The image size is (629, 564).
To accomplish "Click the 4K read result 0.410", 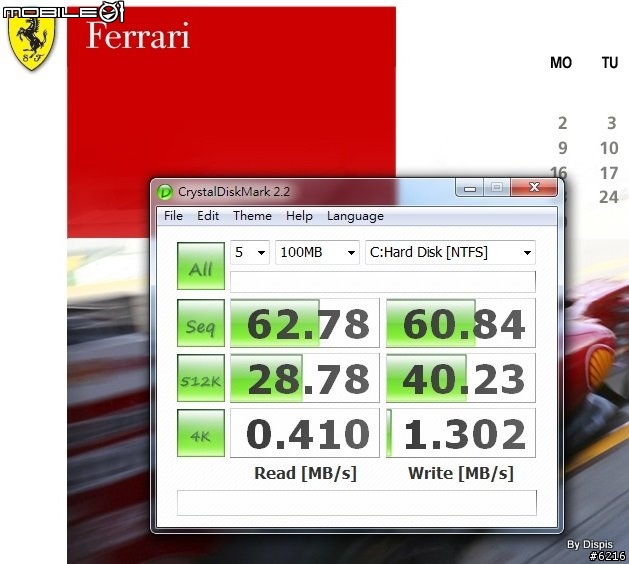I will click(x=304, y=433).
